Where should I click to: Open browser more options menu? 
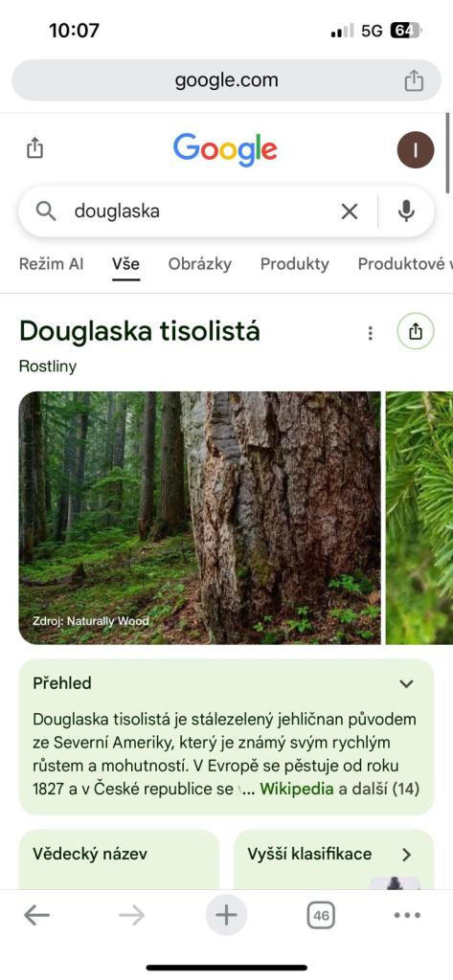coord(407,916)
